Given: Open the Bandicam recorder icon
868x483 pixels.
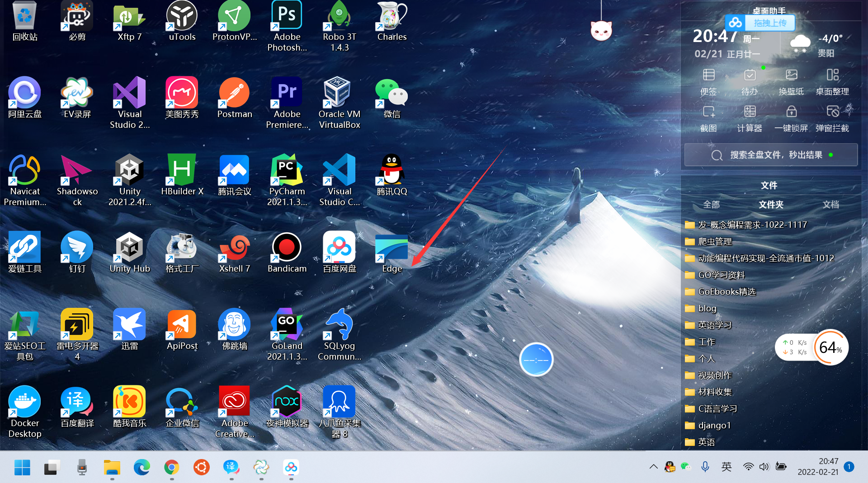Looking at the screenshot, I should (x=287, y=248).
